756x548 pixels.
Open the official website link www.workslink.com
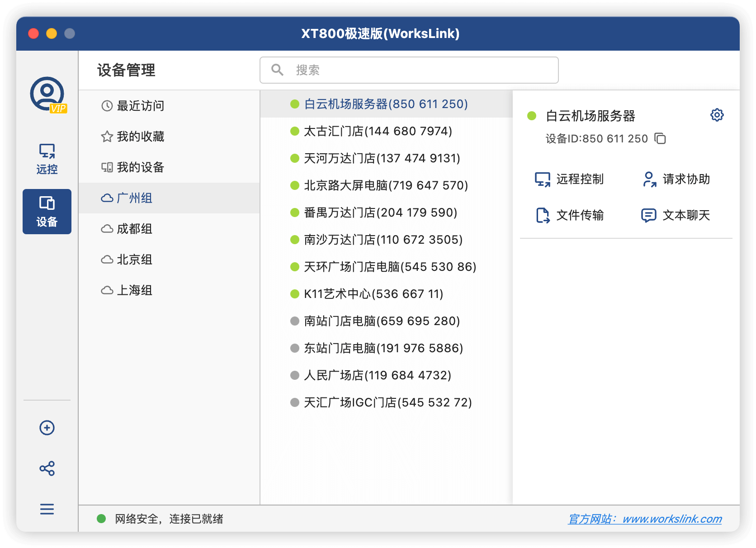pyautogui.click(x=645, y=519)
